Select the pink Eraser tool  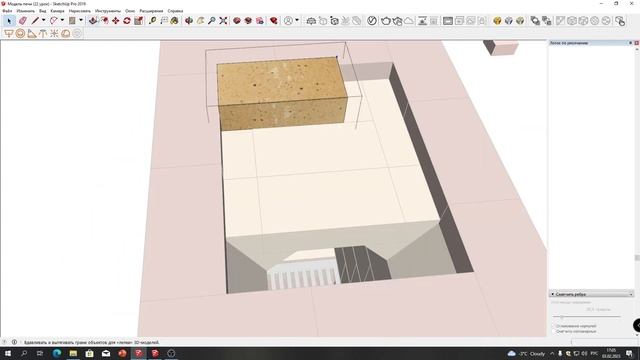(22, 20)
